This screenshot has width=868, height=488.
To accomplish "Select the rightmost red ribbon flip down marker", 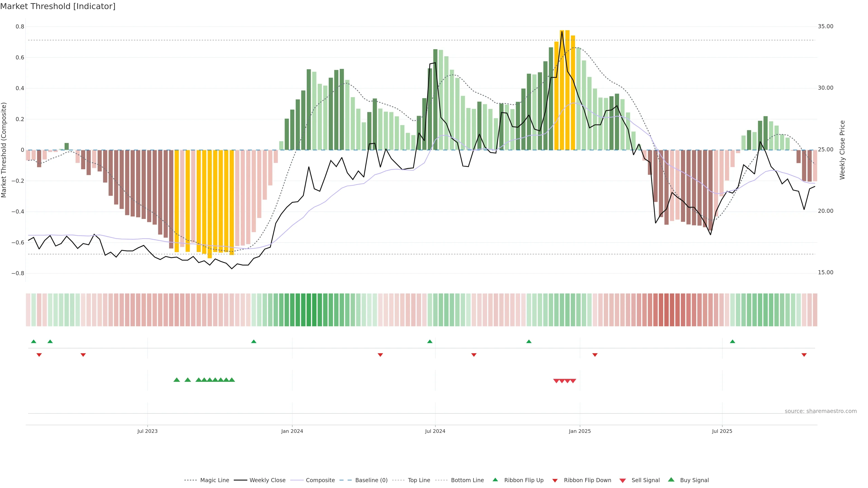I will [x=804, y=355].
